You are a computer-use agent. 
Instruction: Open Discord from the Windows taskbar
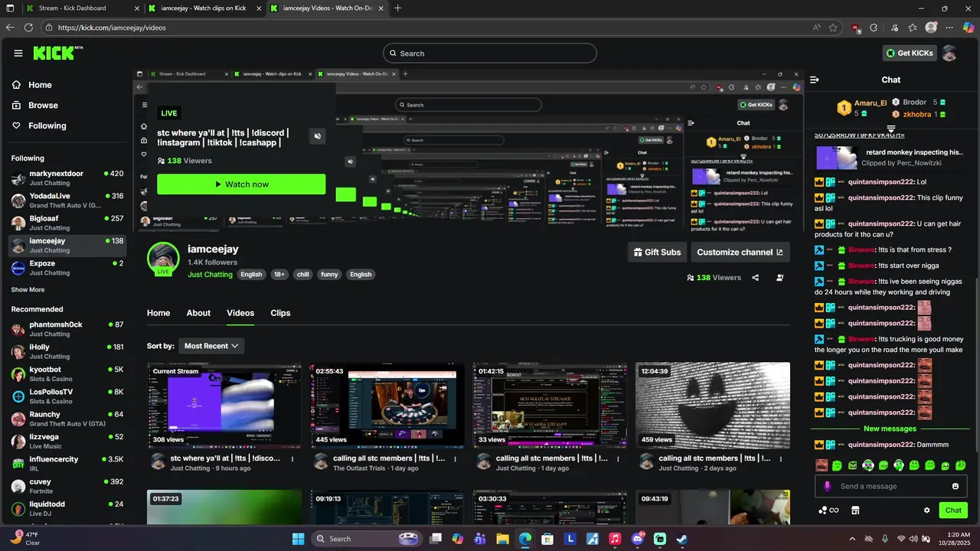point(638,539)
